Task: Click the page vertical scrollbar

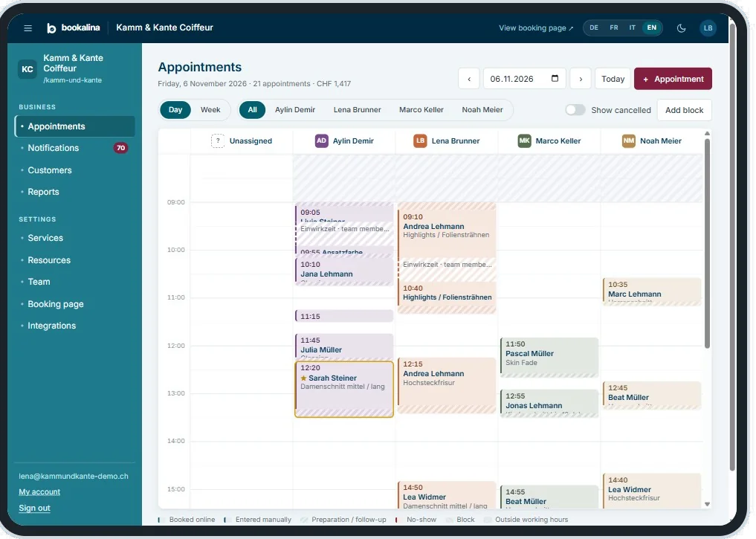Action: (732, 246)
